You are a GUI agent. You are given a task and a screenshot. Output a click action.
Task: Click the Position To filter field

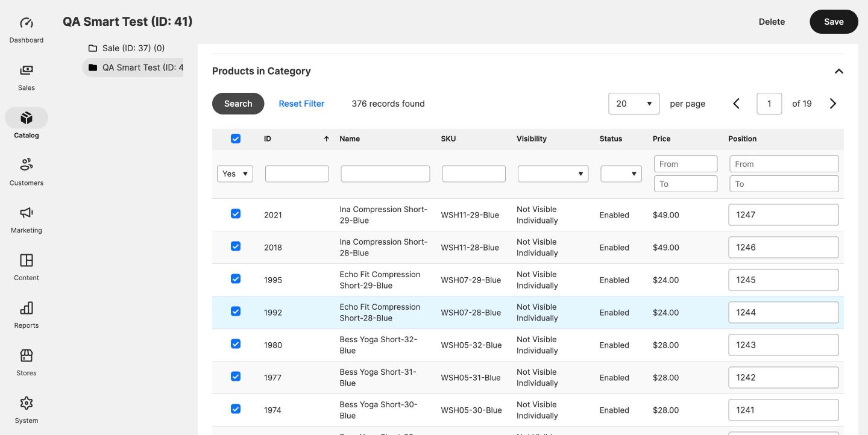tap(784, 184)
